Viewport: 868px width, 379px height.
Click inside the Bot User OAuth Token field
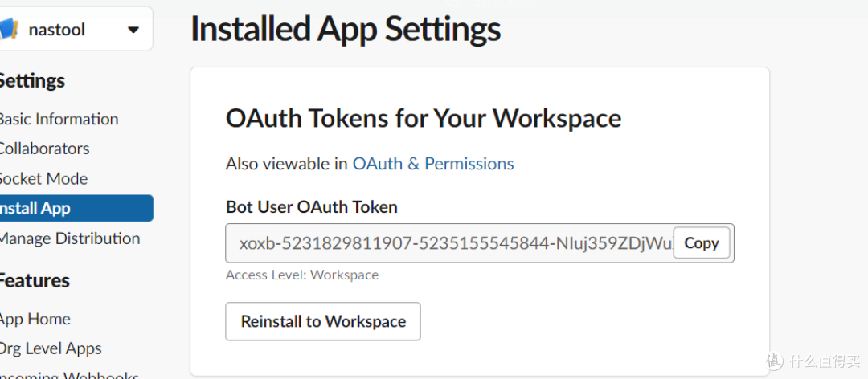pyautogui.click(x=450, y=243)
